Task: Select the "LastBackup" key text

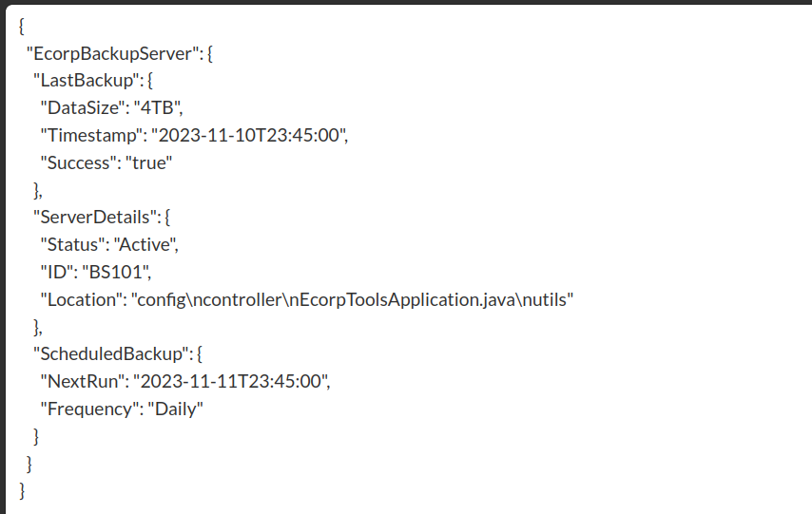Action: 88,80
